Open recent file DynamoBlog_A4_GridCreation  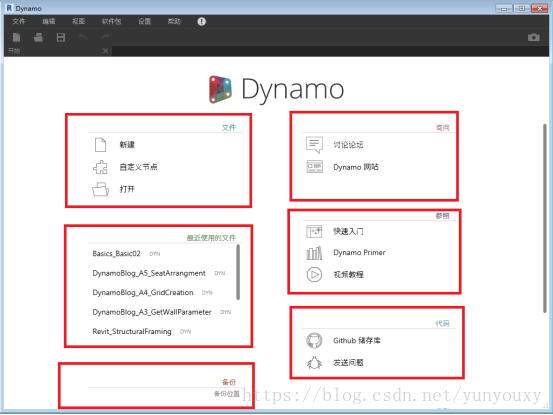point(143,293)
